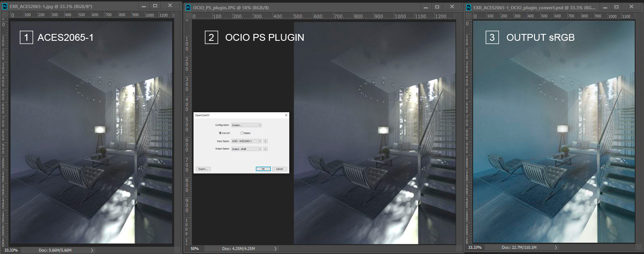Click the horizontal ruler of plugin_convert.psd window
This screenshot has height=254, width=644.
(553, 16)
